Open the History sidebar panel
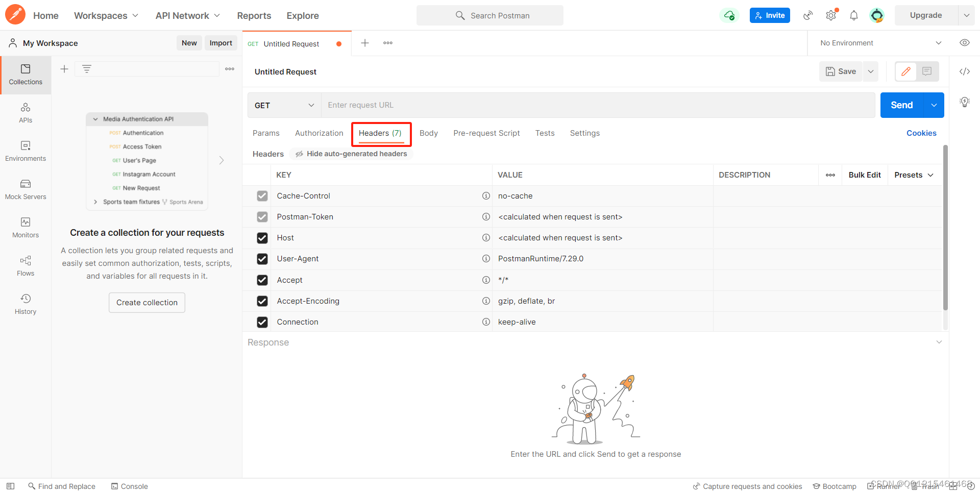980x493 pixels. coord(26,304)
